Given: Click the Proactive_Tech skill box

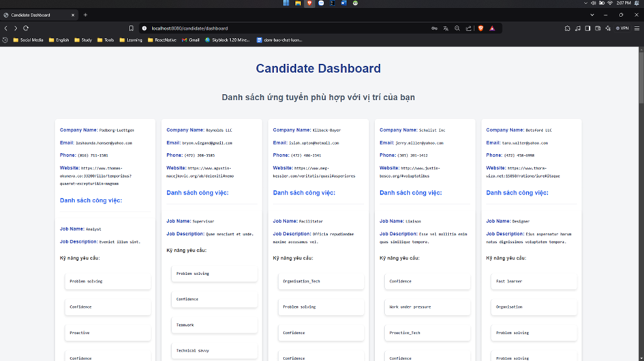Looking at the screenshot, I should pyautogui.click(x=427, y=332).
